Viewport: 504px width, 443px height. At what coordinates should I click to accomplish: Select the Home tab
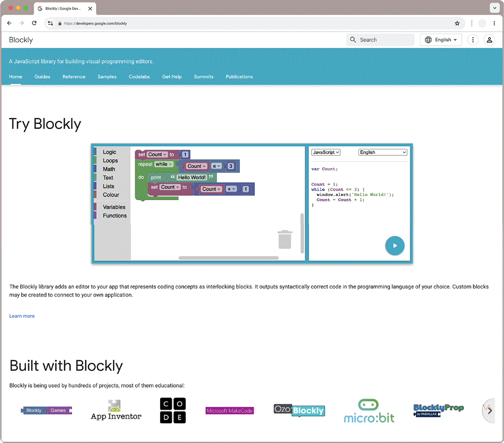tap(15, 76)
